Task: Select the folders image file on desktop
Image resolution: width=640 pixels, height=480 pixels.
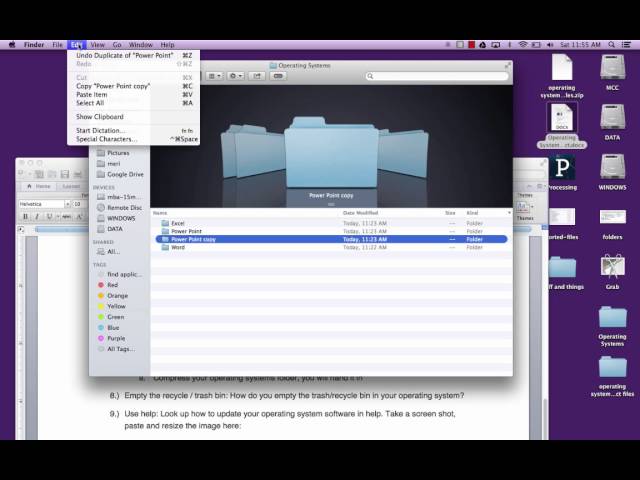Action: pyautogui.click(x=612, y=224)
